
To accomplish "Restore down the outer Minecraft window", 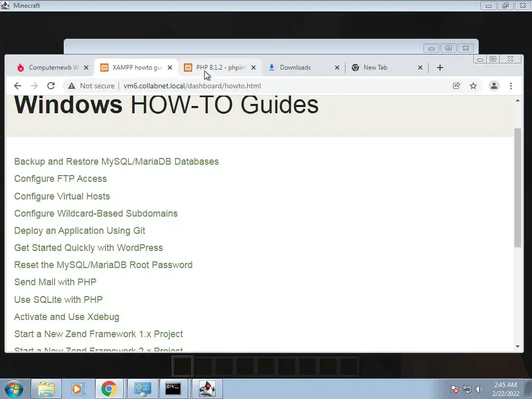I will 505,6.
